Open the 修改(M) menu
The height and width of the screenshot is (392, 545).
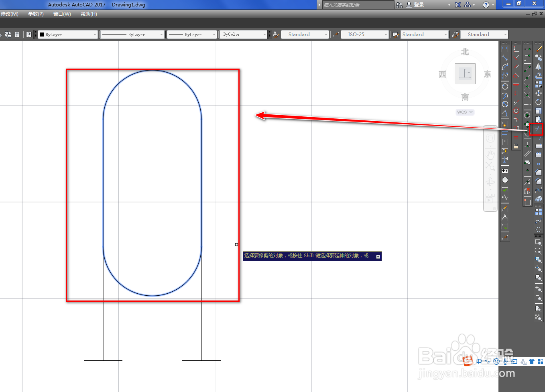pyautogui.click(x=9, y=14)
